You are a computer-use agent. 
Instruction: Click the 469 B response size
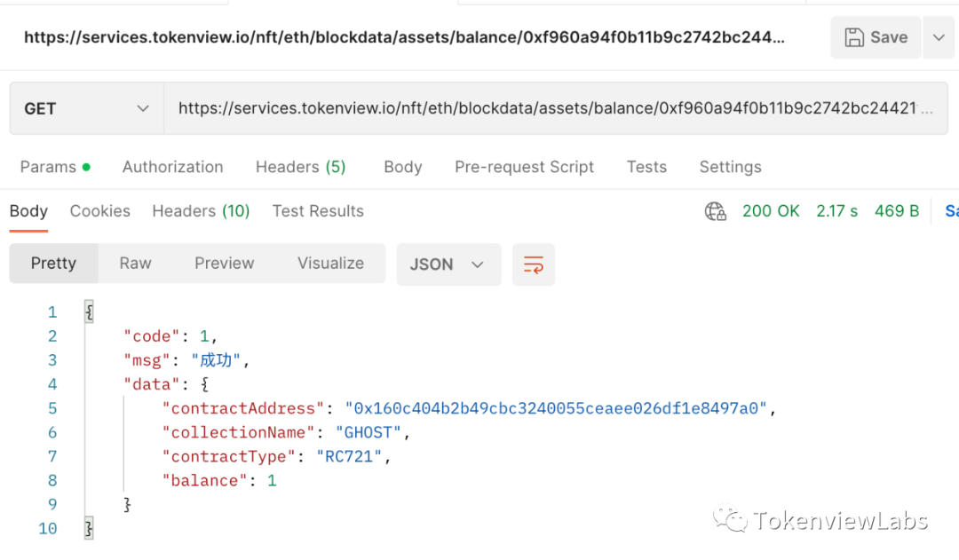897,211
